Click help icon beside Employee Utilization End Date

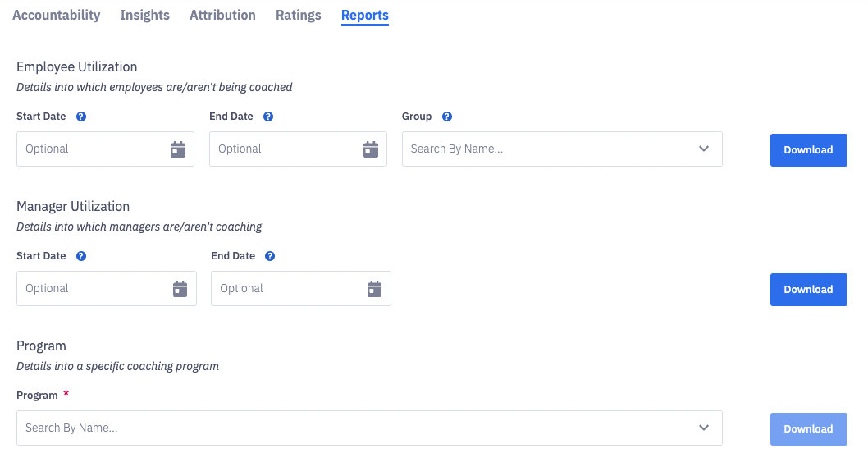click(x=268, y=117)
